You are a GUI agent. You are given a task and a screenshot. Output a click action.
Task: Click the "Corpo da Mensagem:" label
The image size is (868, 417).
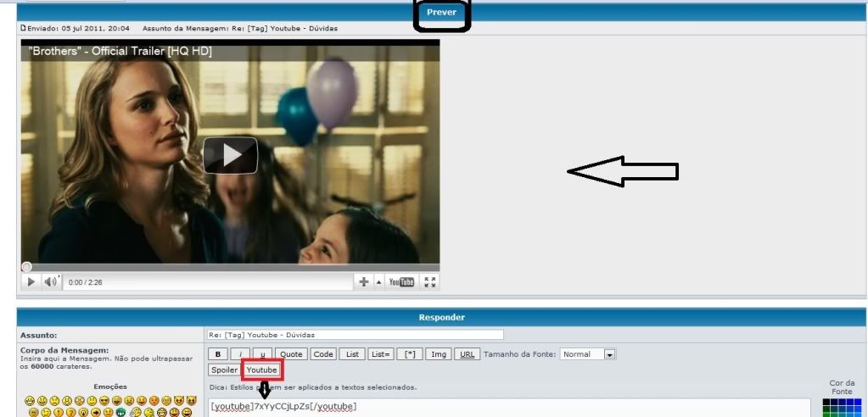64,351
